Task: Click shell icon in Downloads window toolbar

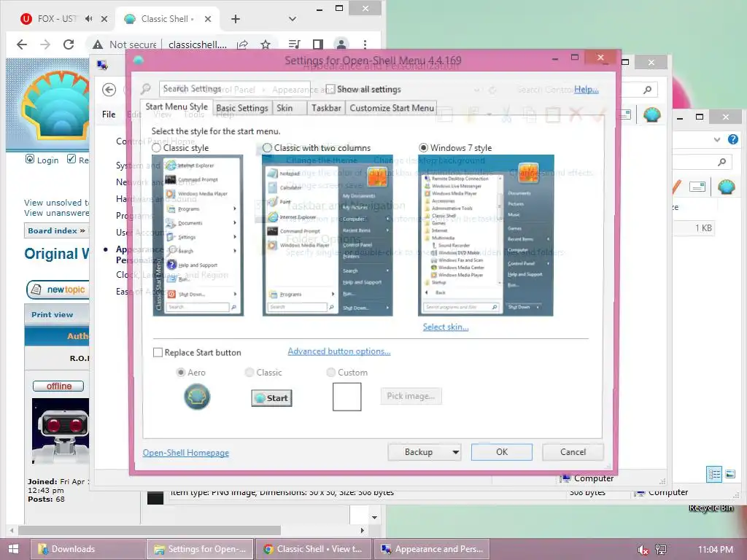Action: (726, 187)
